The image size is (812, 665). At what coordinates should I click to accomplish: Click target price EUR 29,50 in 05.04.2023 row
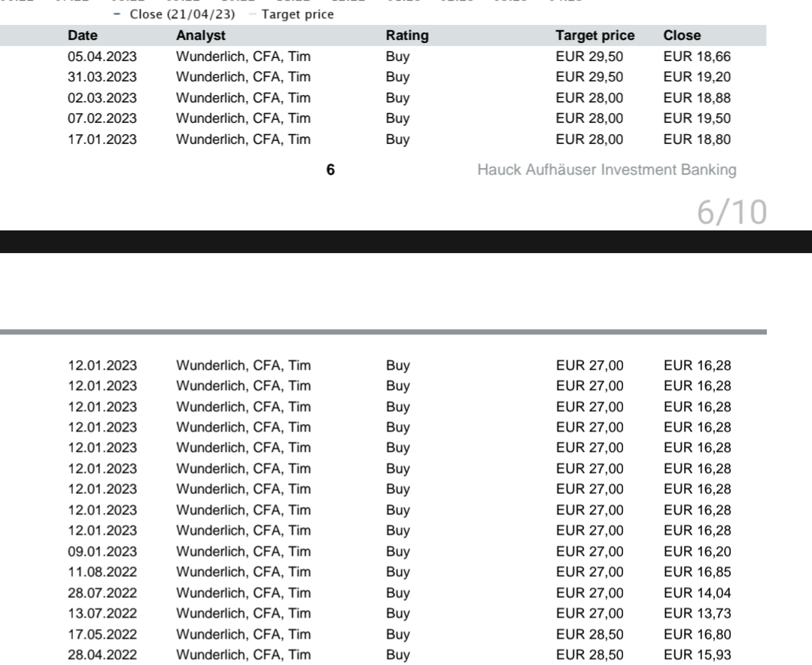coord(589,56)
